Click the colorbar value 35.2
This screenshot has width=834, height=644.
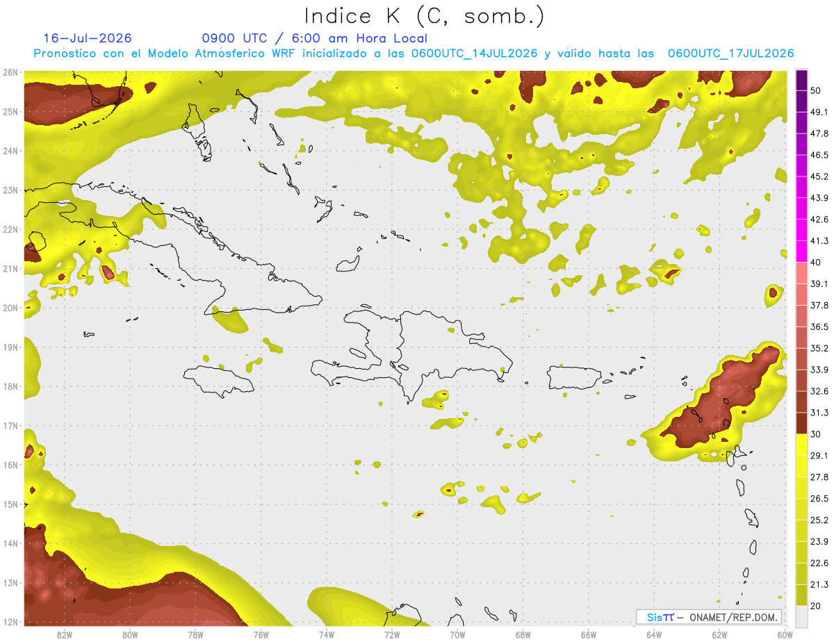tap(820, 348)
